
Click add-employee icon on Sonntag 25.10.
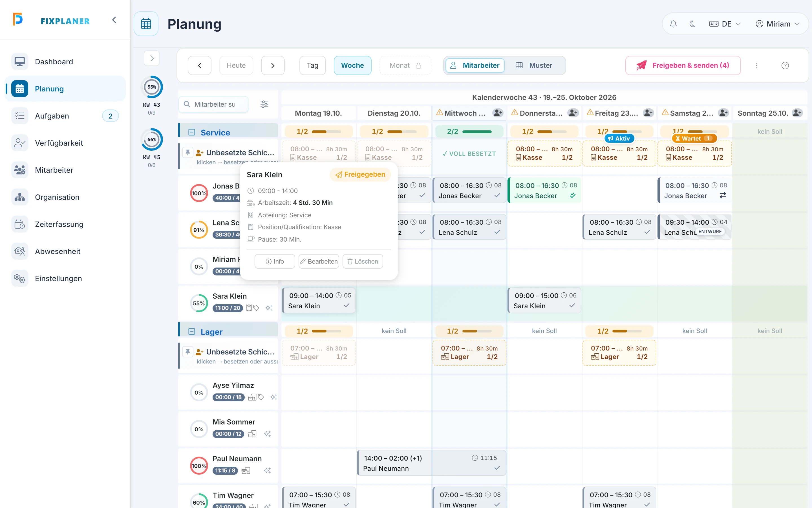[797, 113]
